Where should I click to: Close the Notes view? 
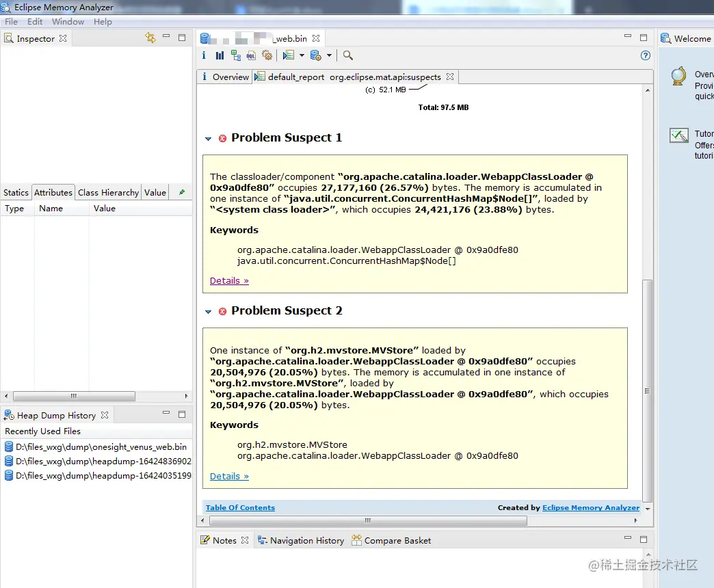[245, 539]
